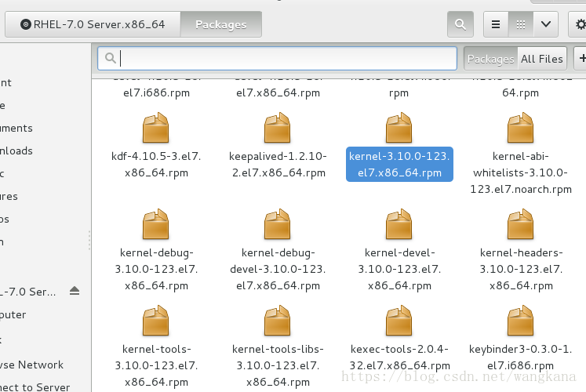This screenshot has width=586, height=392.
Task: Open Documents in sidebar
Action: [x=16, y=128]
